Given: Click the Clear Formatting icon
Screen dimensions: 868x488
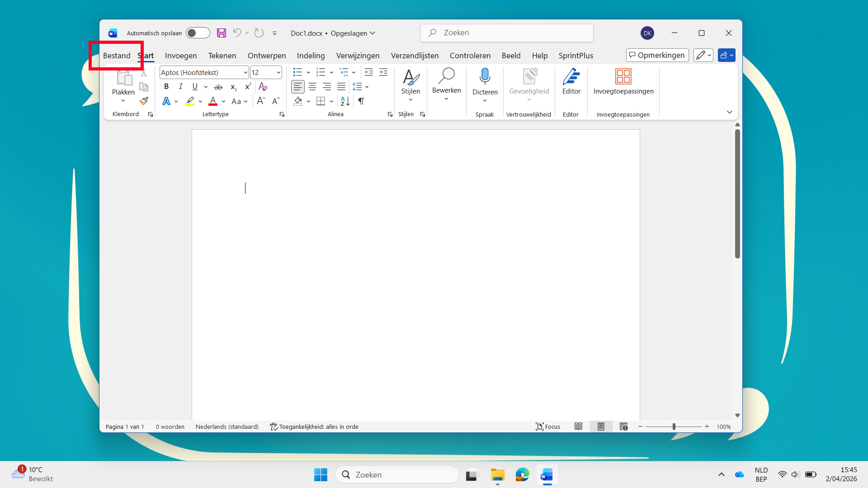Looking at the screenshot, I should pos(263,87).
